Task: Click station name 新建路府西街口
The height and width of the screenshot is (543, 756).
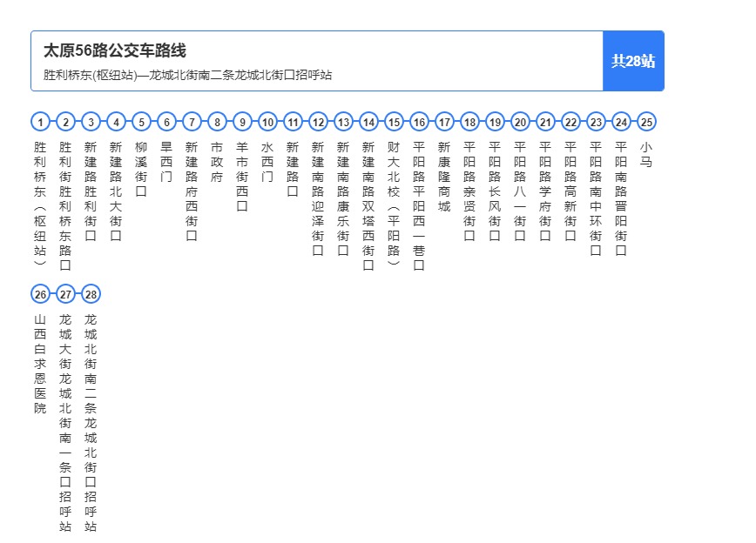Action: coord(192,191)
